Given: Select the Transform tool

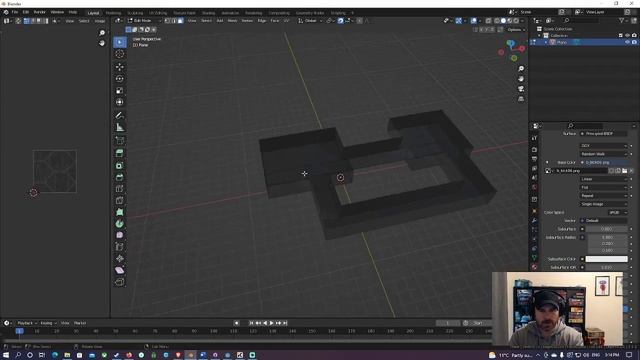Looking at the screenshot, I should (x=120, y=102).
